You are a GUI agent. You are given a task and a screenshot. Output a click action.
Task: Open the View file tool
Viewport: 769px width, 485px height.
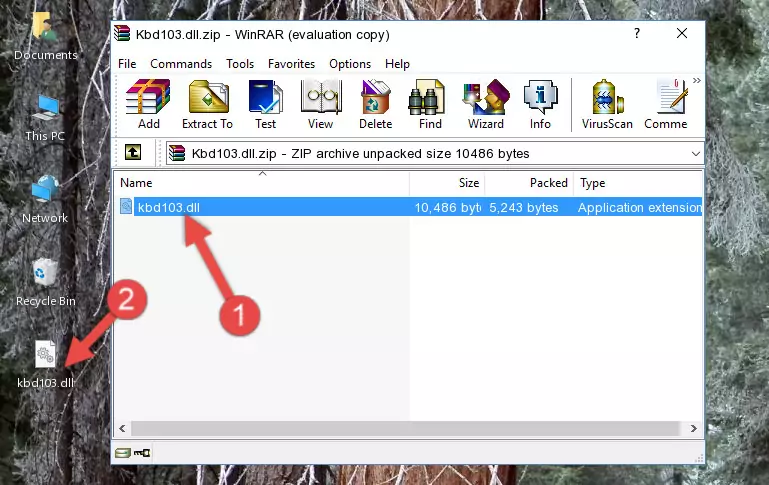(321, 104)
